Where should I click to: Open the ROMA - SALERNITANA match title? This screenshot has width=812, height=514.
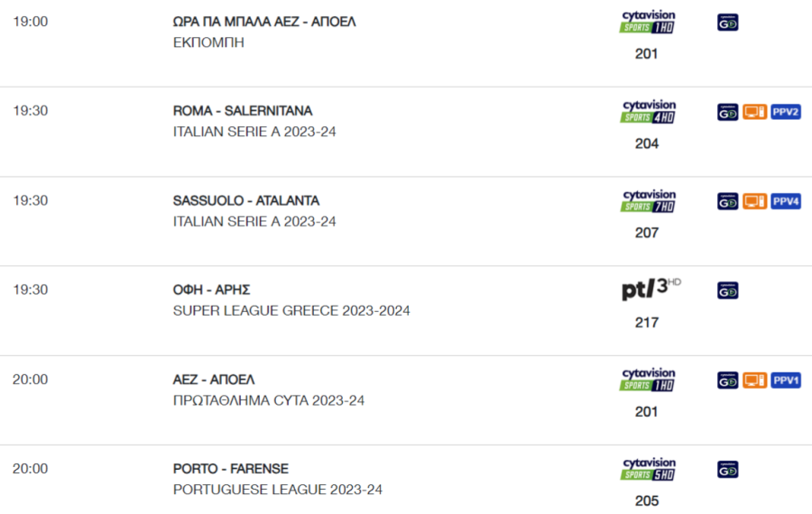(243, 111)
